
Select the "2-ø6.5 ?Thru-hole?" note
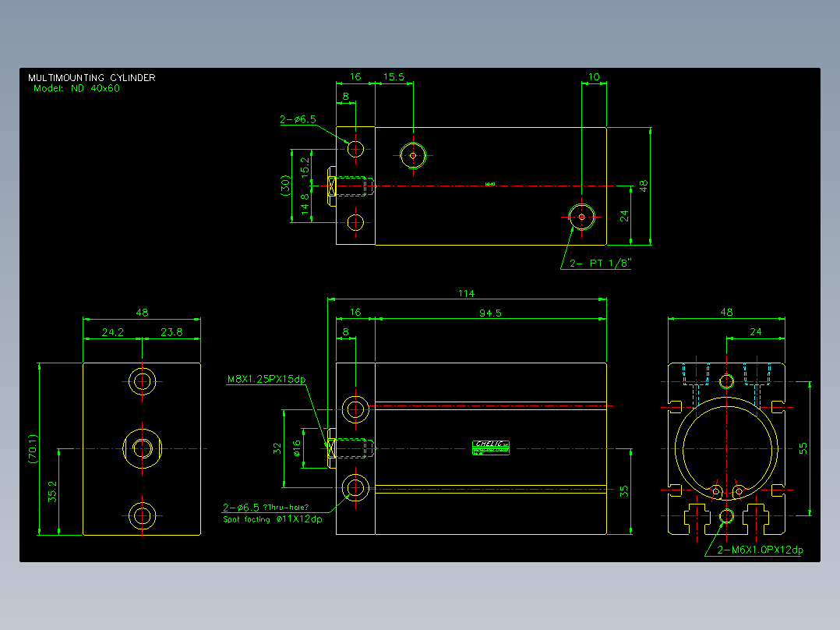click(x=266, y=508)
